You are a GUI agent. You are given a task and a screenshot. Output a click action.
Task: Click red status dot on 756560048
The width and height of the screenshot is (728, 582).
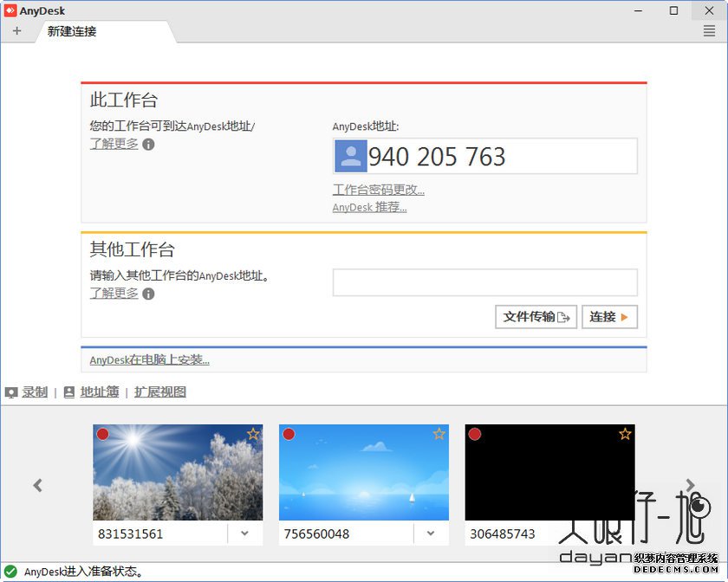(289, 434)
